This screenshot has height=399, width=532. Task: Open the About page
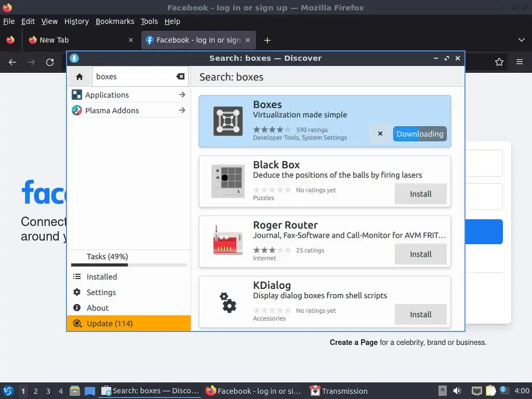click(x=129, y=308)
